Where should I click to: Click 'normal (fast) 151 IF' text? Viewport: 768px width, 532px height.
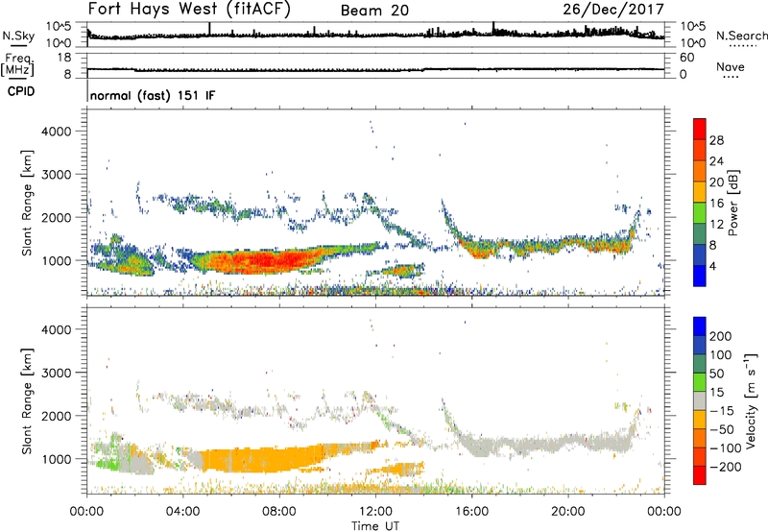tap(153, 95)
